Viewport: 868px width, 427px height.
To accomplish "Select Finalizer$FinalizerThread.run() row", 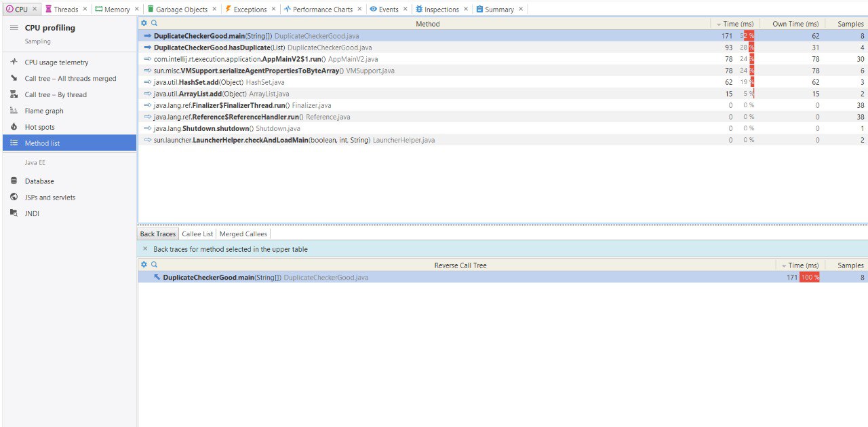I will click(502, 105).
